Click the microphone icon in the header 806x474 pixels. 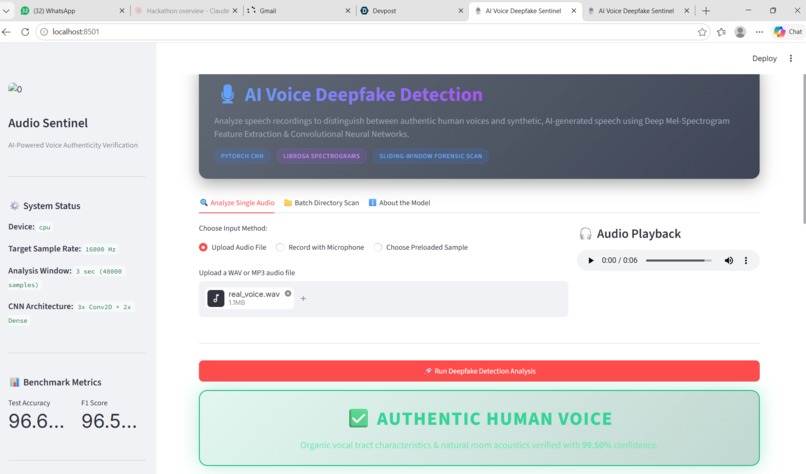click(x=227, y=94)
